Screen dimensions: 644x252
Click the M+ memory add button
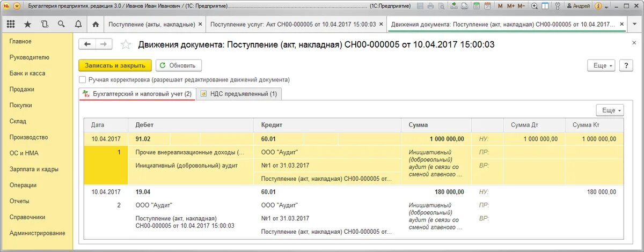[x=510, y=6]
